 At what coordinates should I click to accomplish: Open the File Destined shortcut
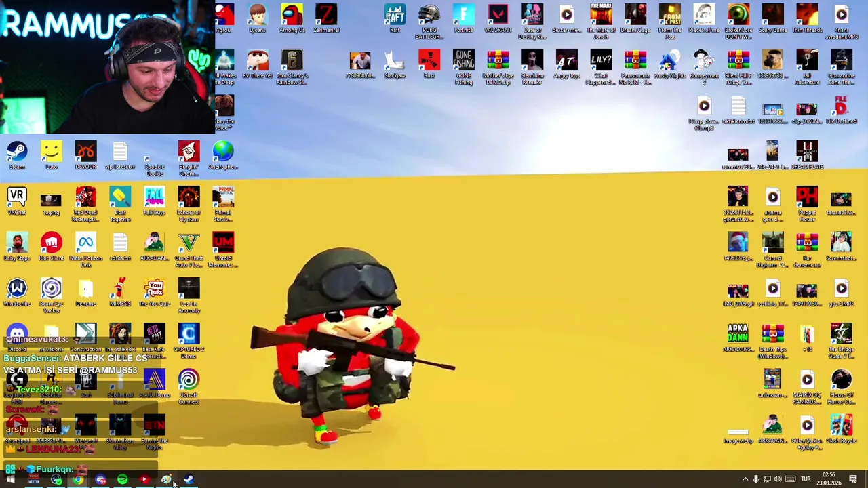(x=841, y=110)
